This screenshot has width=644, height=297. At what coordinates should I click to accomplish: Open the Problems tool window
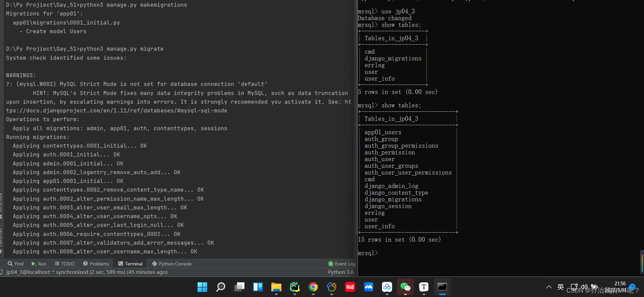96,264
